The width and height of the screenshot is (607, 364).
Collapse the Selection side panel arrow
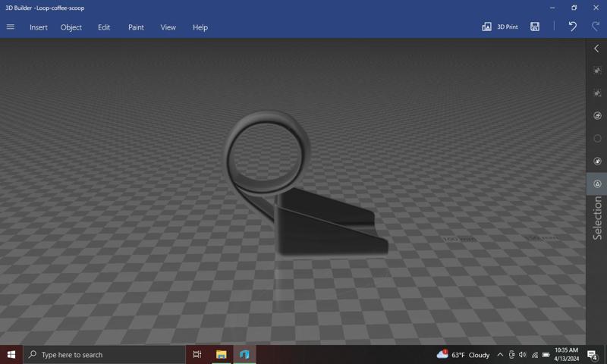click(596, 49)
